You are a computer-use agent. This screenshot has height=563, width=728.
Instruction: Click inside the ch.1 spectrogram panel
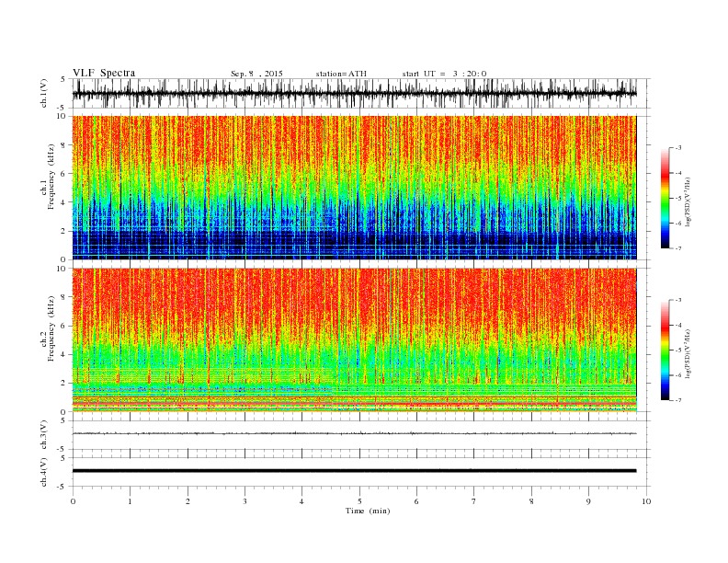point(354,188)
